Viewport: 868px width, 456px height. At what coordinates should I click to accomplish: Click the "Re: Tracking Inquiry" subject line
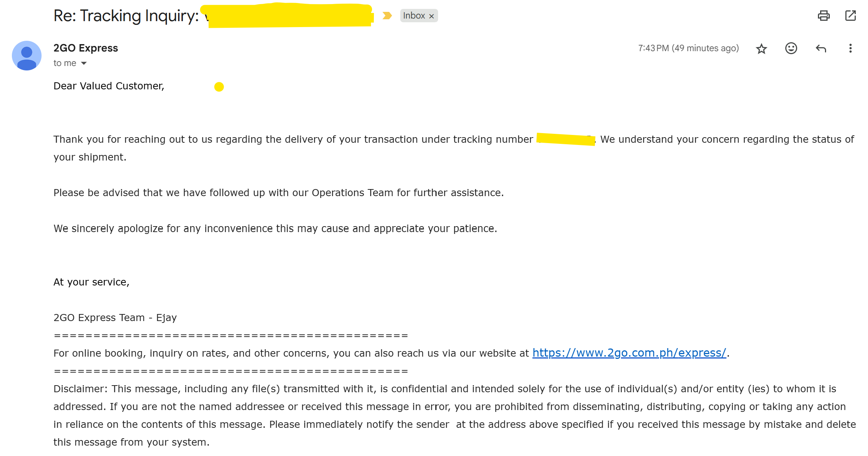(x=126, y=16)
